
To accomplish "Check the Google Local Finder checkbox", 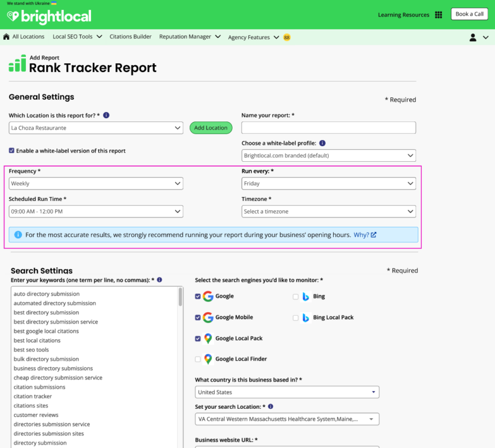I will pos(199,359).
